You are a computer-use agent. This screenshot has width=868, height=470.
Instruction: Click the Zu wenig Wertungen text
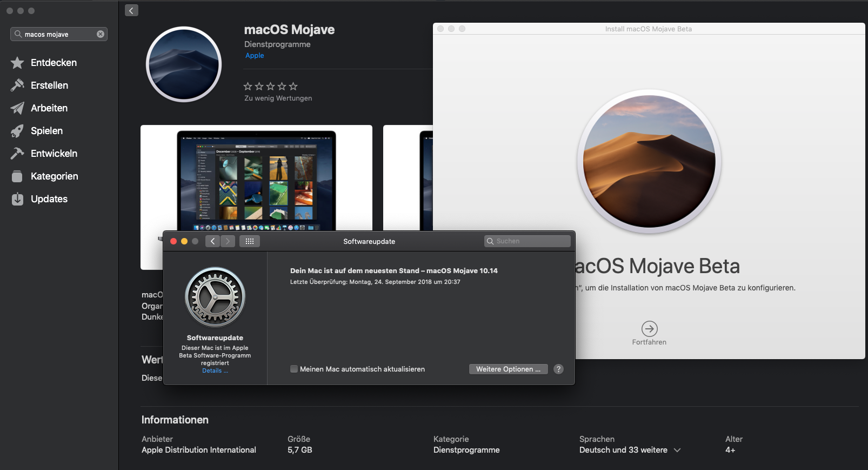(x=278, y=98)
